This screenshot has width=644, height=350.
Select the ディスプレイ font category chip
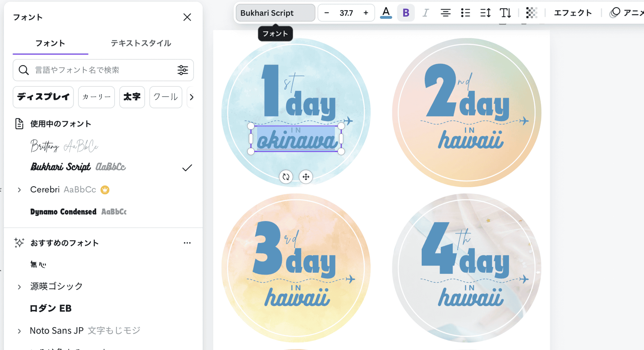[x=43, y=97]
